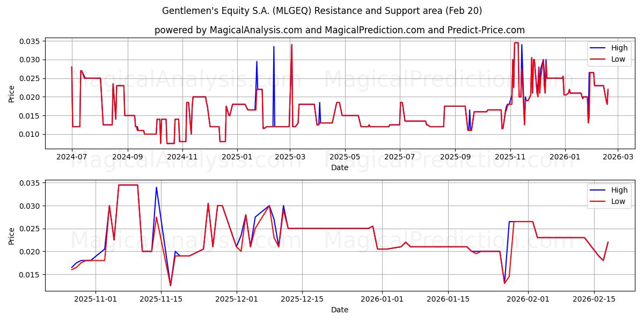Click the '2024-07' tick label on the top chart

point(72,157)
